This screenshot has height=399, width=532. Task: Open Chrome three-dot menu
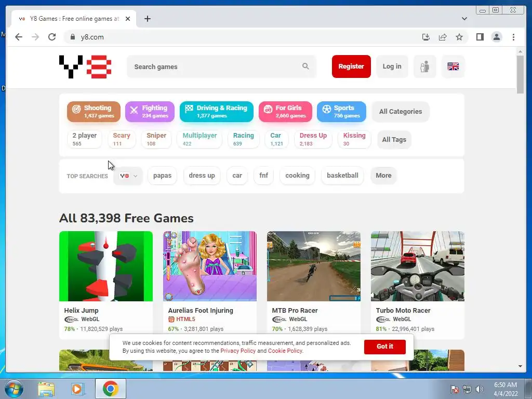pyautogui.click(x=513, y=37)
